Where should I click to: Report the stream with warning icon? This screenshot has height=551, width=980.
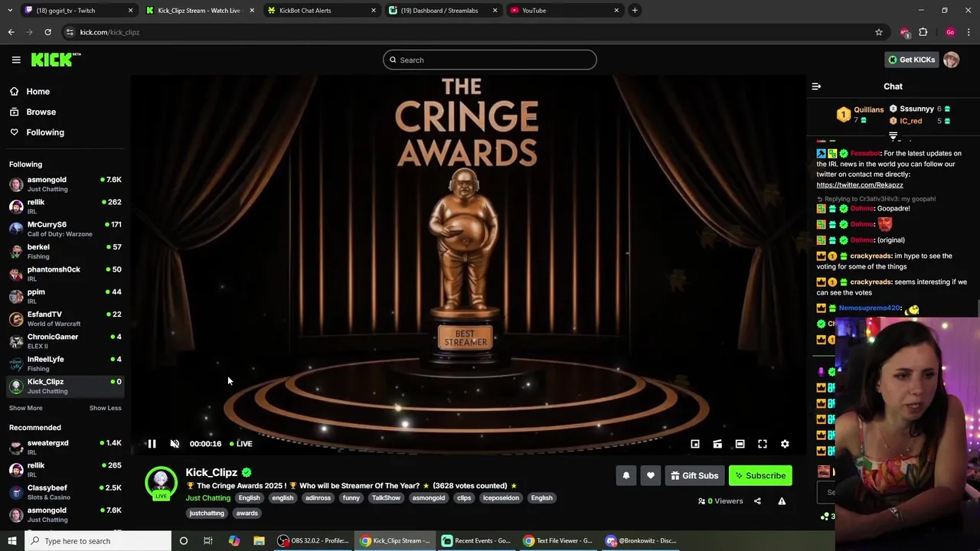pos(782,501)
